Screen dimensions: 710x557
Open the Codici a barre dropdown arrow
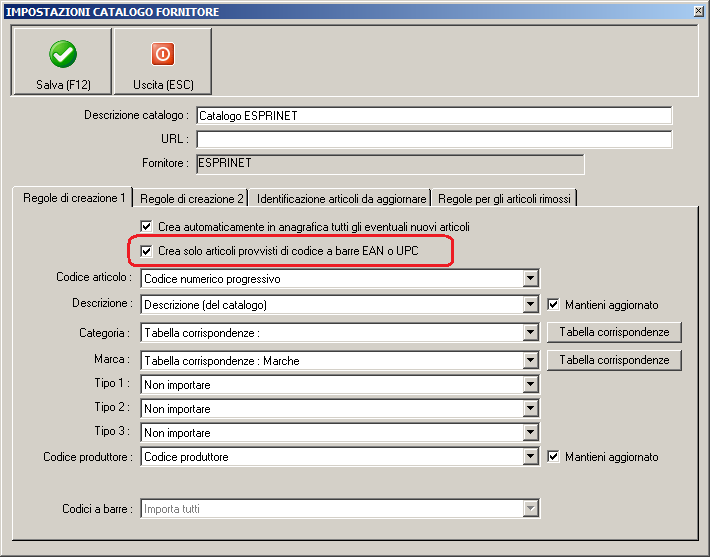point(530,509)
